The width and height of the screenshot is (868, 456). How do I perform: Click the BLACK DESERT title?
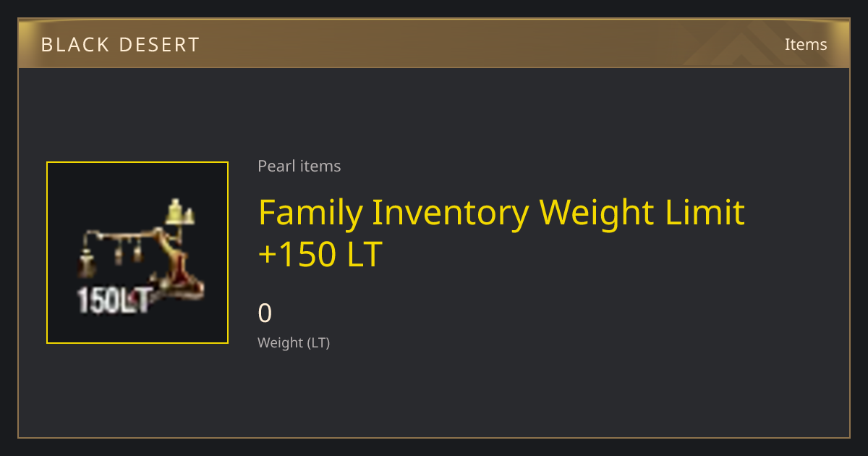coord(120,45)
